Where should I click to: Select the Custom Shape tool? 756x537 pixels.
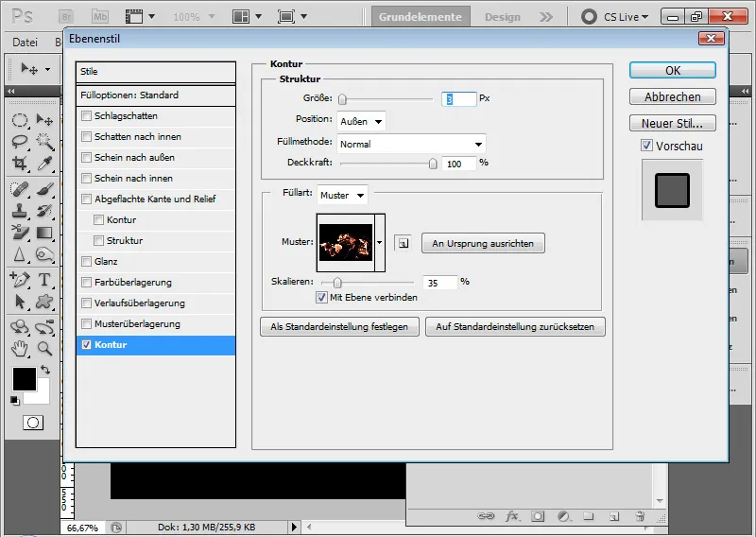[x=44, y=302]
